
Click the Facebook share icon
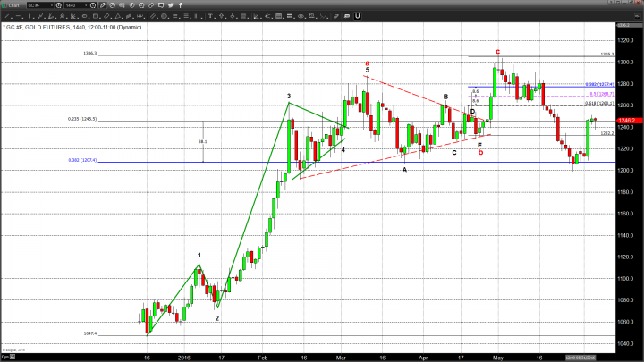[181, 5]
